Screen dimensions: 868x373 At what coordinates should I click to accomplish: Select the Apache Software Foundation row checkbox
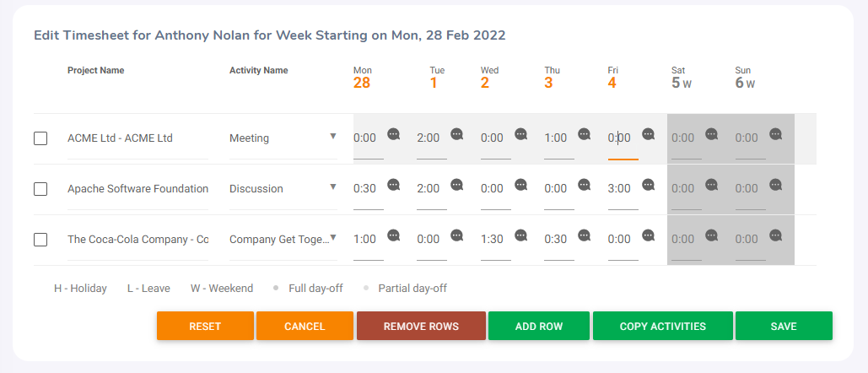[40, 189]
